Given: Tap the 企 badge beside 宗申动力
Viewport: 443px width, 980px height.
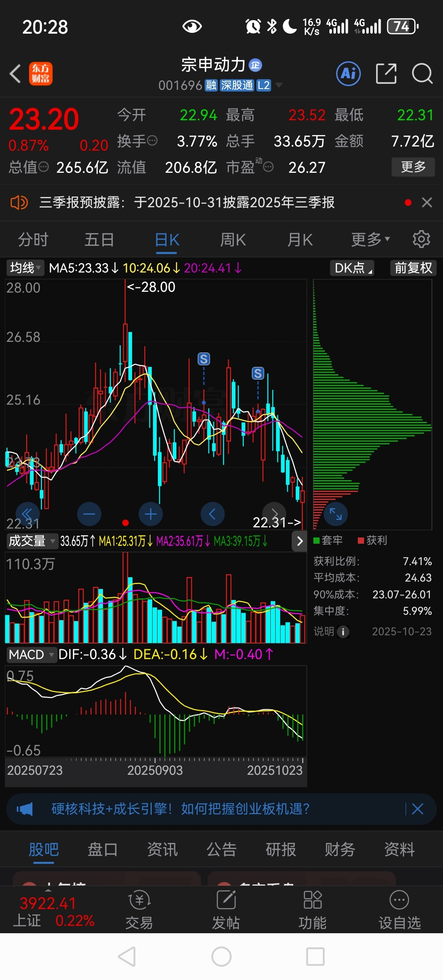Looking at the screenshot, I should (255, 65).
